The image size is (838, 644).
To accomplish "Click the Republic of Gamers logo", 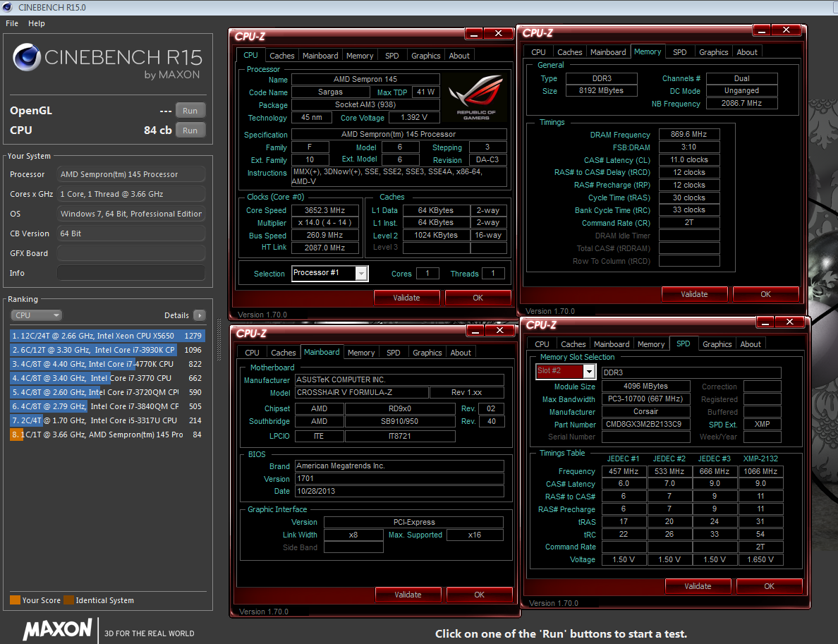I will coord(475,97).
